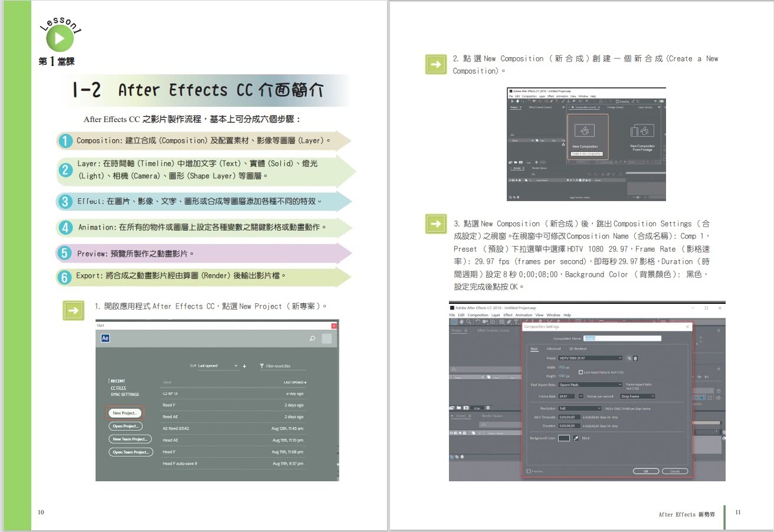The image size is (774, 532).
Task: Select the Zoom tool in Composition Settings screenshot toolbar
Action: tap(468, 322)
